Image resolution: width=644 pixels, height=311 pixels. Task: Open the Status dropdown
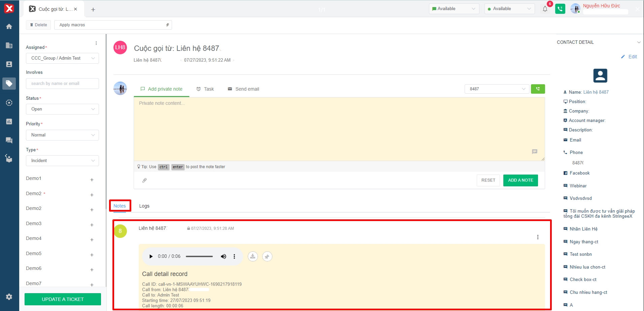click(x=62, y=109)
